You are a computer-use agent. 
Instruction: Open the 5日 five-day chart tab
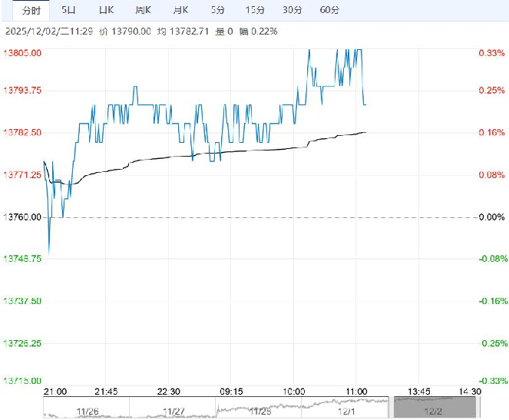[68, 10]
